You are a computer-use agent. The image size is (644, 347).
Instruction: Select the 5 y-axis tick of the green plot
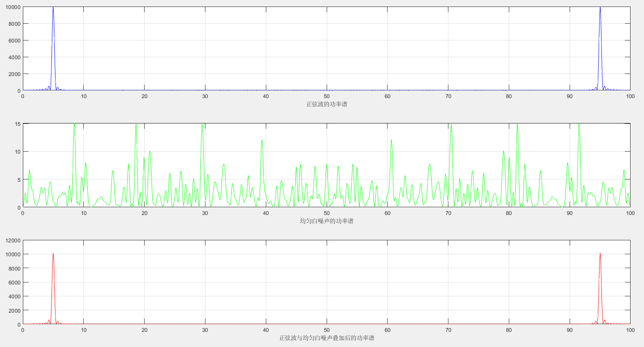[x=19, y=180]
